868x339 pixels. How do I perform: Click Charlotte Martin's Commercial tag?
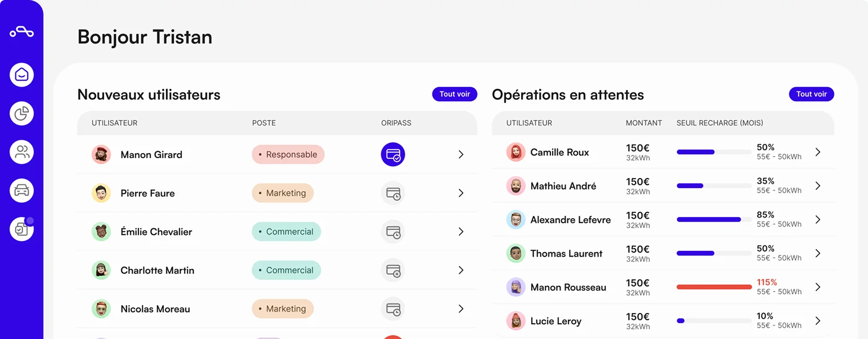click(287, 270)
